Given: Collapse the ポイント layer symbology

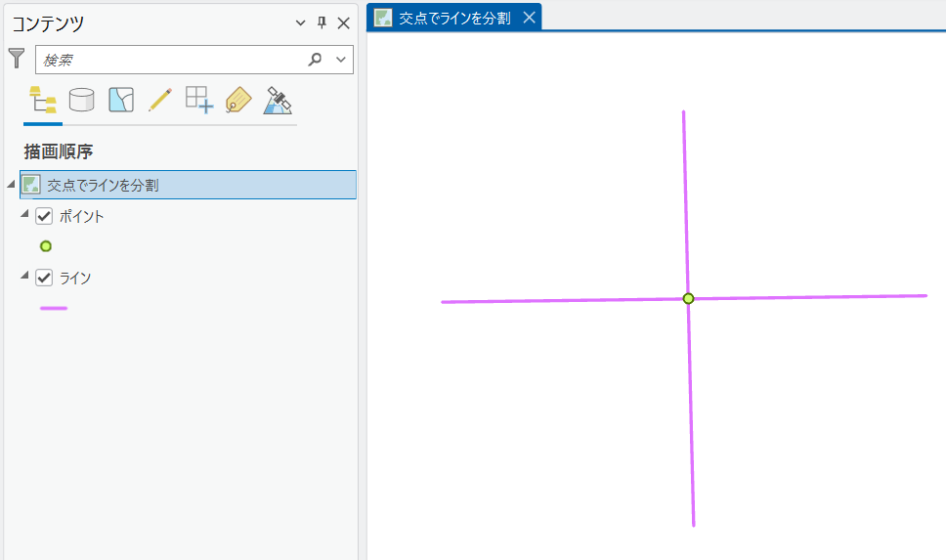Looking at the screenshot, I should (24, 214).
